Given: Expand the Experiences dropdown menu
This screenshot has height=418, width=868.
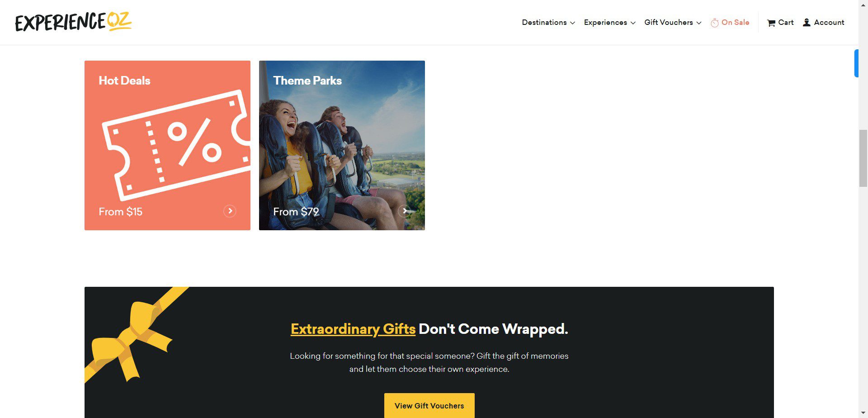Looking at the screenshot, I should coord(609,22).
